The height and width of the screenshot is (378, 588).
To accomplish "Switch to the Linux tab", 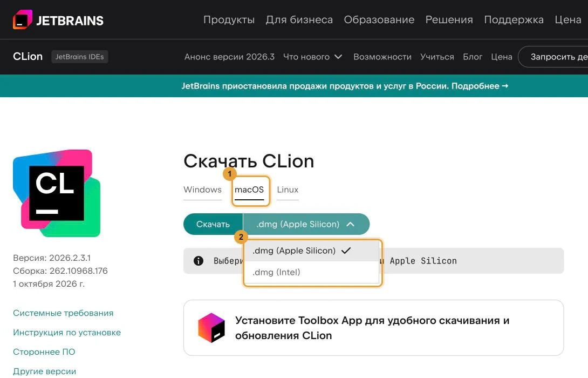I will pyautogui.click(x=288, y=190).
